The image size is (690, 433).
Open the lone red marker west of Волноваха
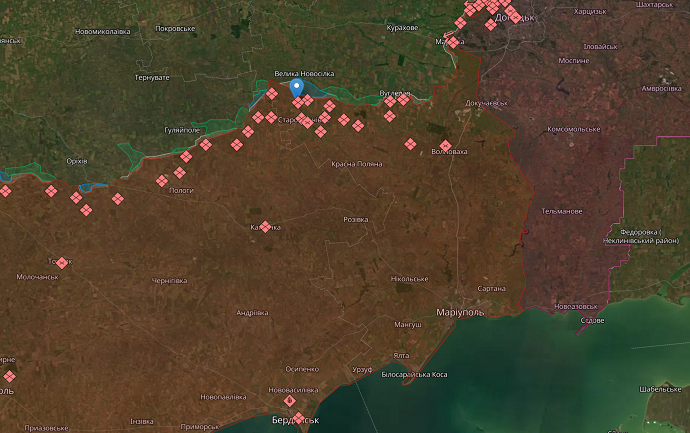(410, 144)
